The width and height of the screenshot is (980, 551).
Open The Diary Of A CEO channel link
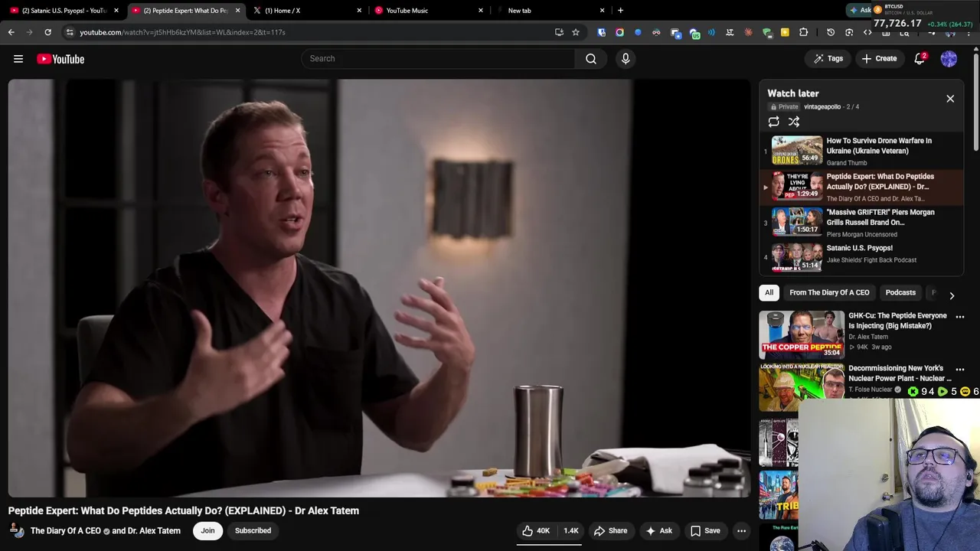pyautogui.click(x=66, y=531)
